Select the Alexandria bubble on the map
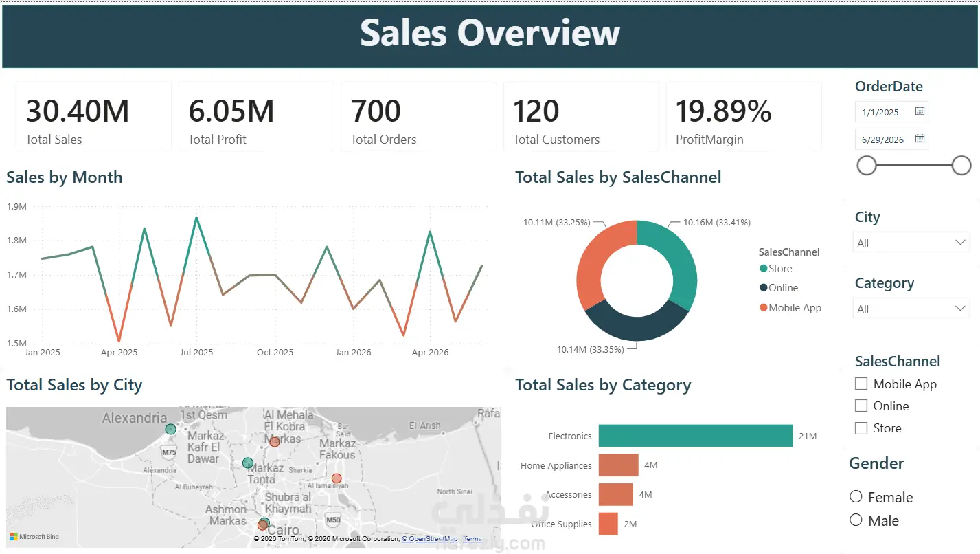Image resolution: width=980 pixels, height=554 pixels. coord(170,430)
